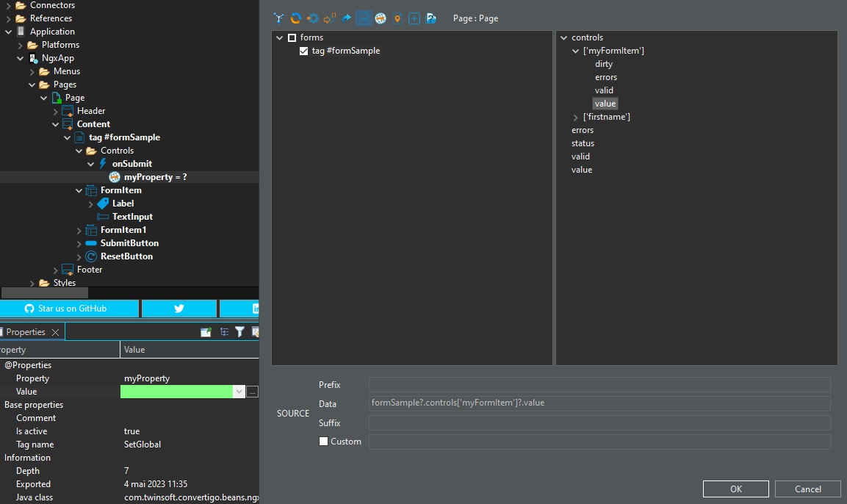Collapse the ['myFormItem'] node
The width and height of the screenshot is (847, 504).
[576, 51]
